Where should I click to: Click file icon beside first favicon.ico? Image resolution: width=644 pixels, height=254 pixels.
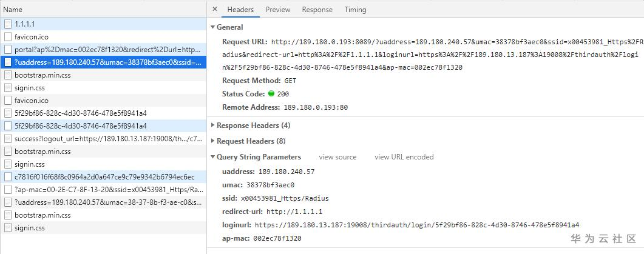8,36
